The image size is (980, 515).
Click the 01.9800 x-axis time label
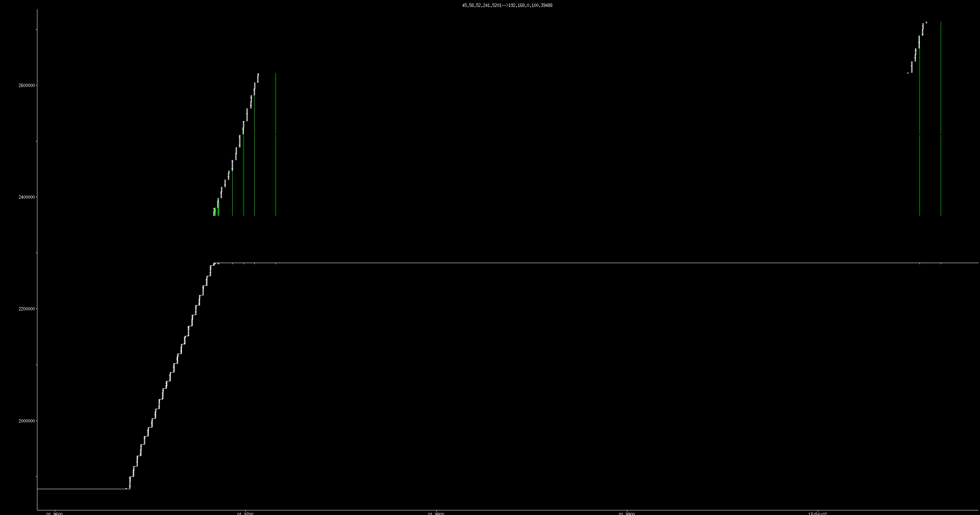436,513
